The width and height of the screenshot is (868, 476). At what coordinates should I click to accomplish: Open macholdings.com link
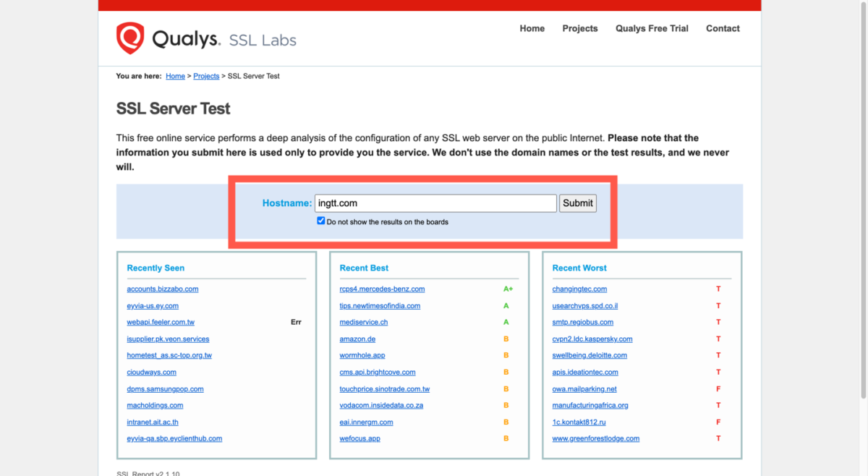(155, 405)
